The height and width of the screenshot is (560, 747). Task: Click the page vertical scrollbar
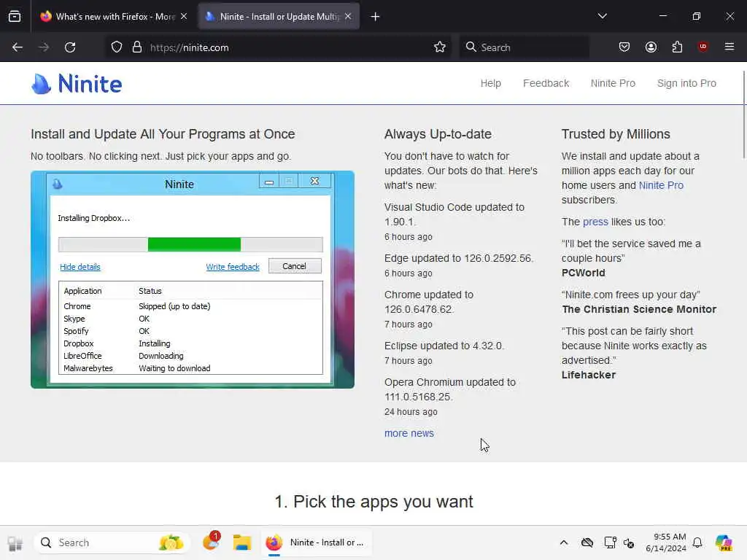(743, 114)
